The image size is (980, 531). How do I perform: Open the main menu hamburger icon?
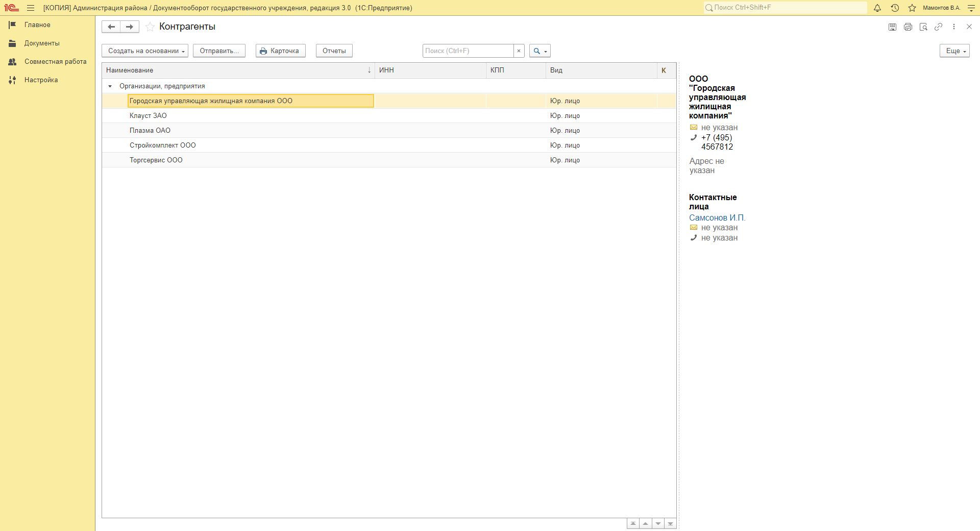coord(31,8)
